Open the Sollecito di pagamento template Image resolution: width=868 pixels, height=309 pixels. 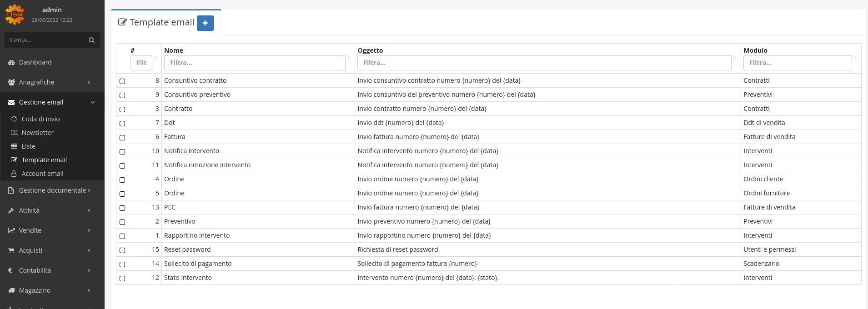198,264
